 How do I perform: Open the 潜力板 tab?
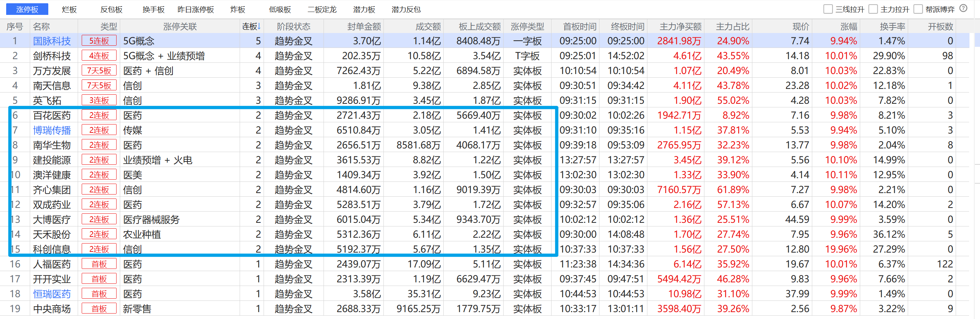(x=364, y=9)
